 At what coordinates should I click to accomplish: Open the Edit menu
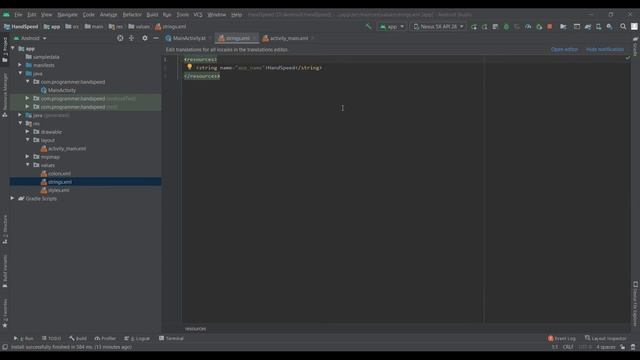pos(31,15)
